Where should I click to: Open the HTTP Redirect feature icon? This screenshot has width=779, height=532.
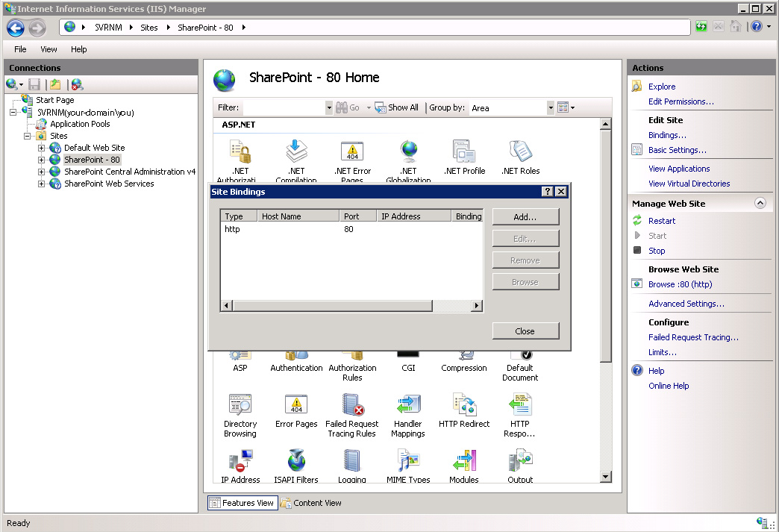pyautogui.click(x=464, y=405)
